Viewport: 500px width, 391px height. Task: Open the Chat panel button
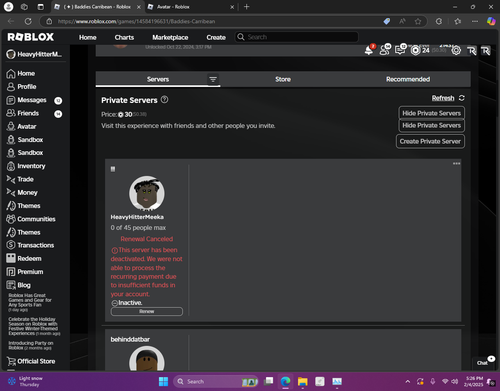(x=482, y=363)
